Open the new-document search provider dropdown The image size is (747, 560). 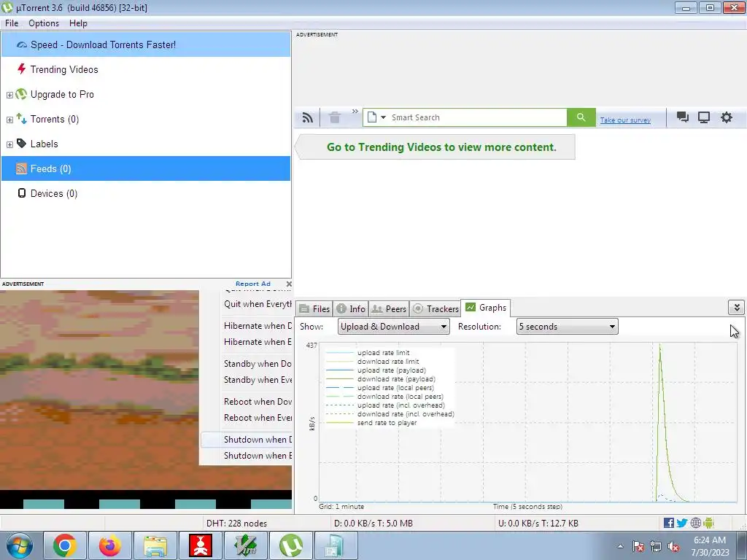(376, 117)
